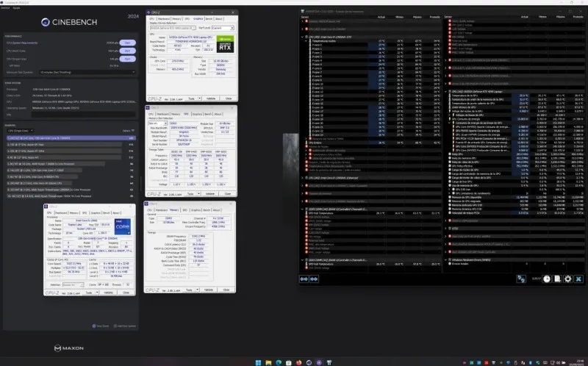Viewport: 588px width, 366px height.
Task: Select the Temperatura de la GPU sensor row
Action: point(517,96)
